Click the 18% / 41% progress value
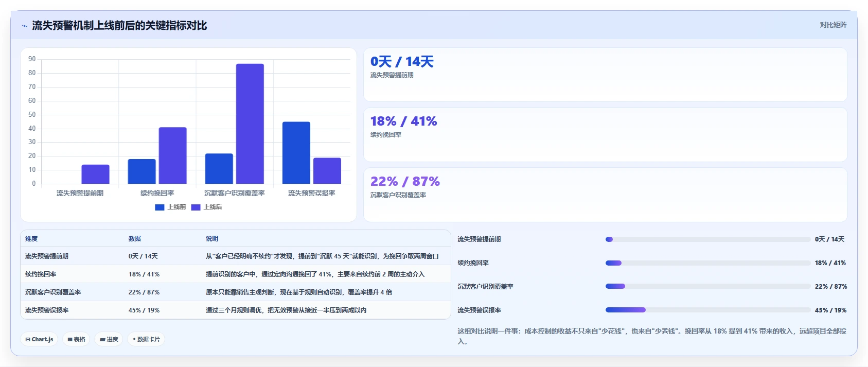This screenshot has width=868, height=367. tap(830, 263)
